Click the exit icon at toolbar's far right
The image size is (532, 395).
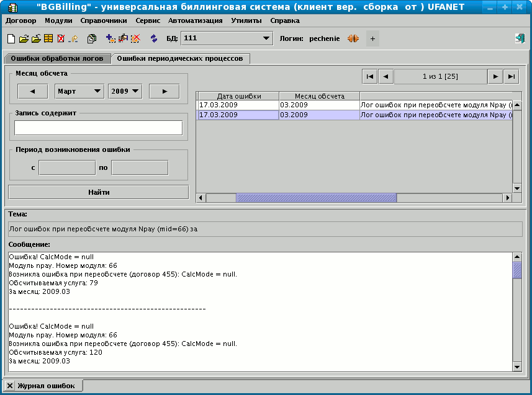click(520, 38)
